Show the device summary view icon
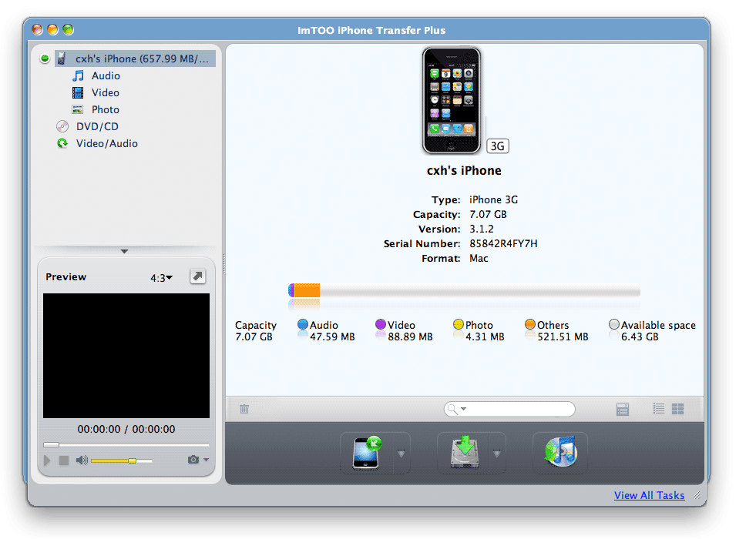 tap(623, 409)
